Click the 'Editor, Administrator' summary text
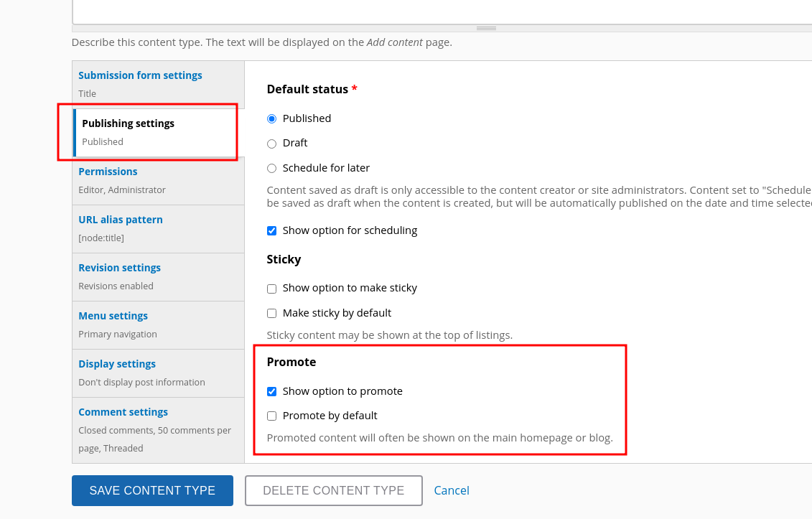The height and width of the screenshot is (519, 812). click(122, 190)
